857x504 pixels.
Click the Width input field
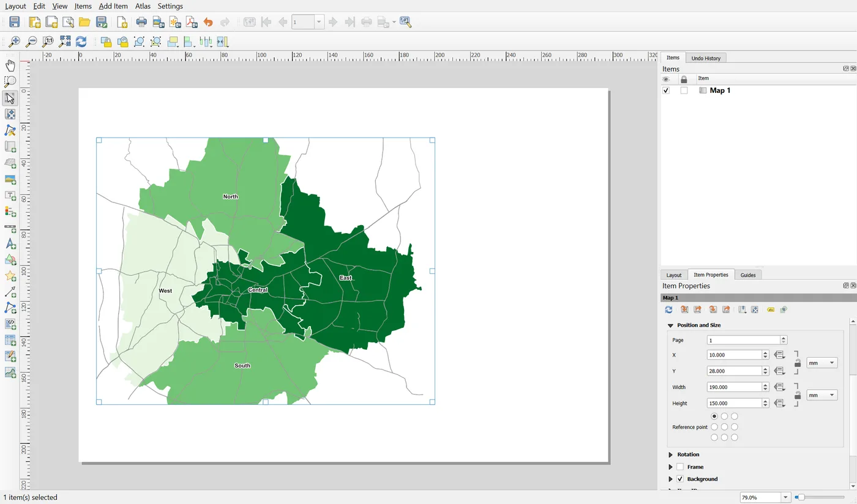click(x=734, y=387)
